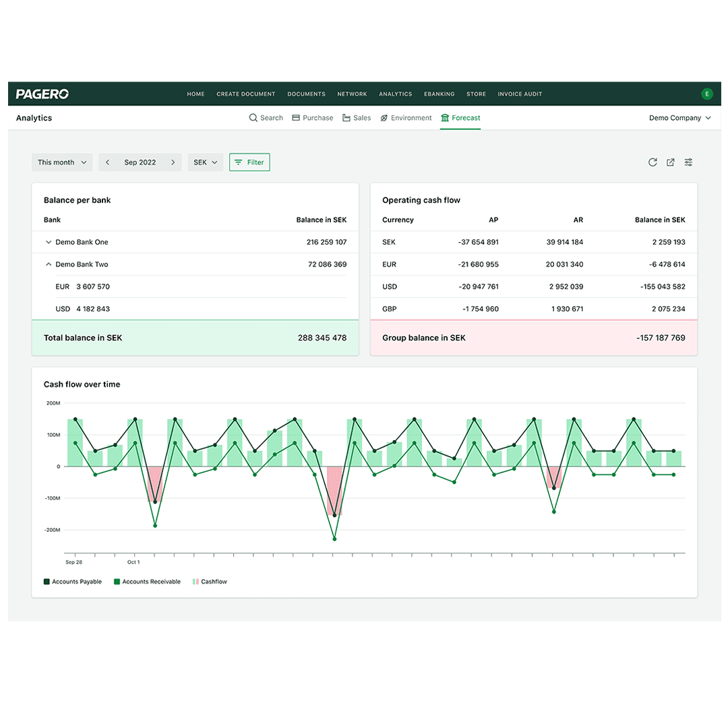Click the EUR 3 607 570 sub-row
The height and width of the screenshot is (728, 728).
[x=201, y=286]
